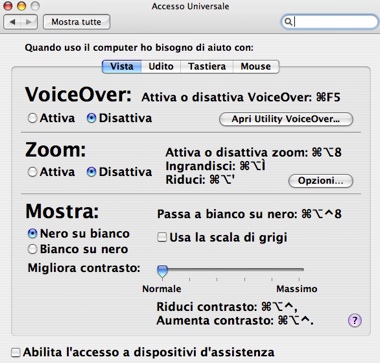The width and height of the screenshot is (380, 363).
Task: Focus the search input field
Action: coord(330,22)
